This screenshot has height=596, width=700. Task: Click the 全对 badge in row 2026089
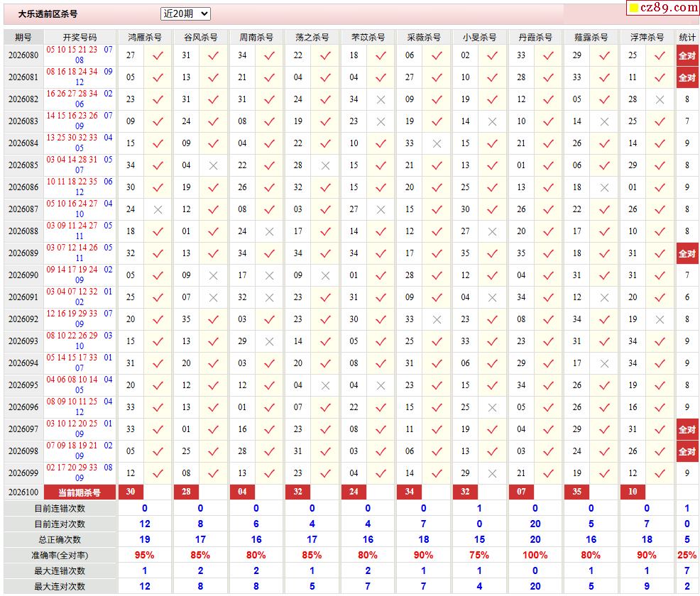[687, 254]
